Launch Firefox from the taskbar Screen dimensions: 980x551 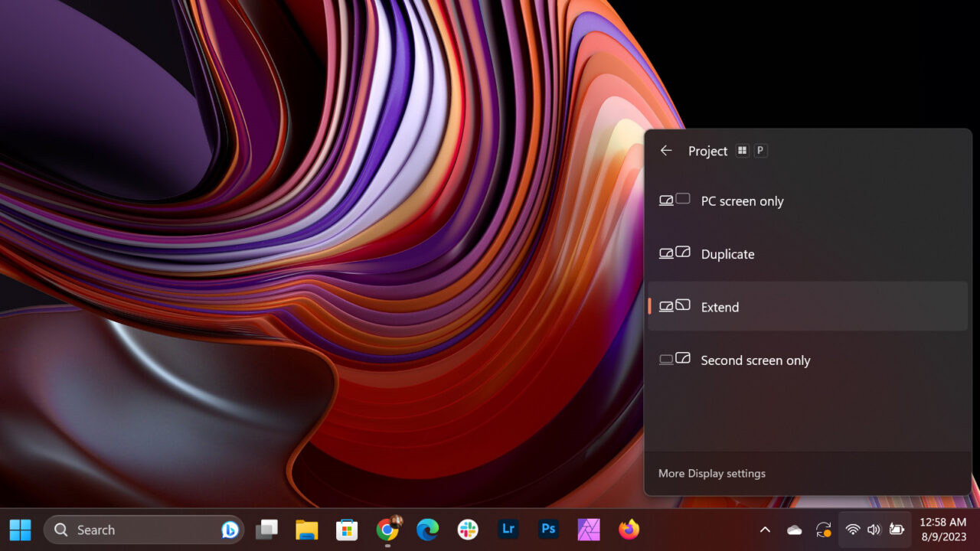tap(629, 530)
